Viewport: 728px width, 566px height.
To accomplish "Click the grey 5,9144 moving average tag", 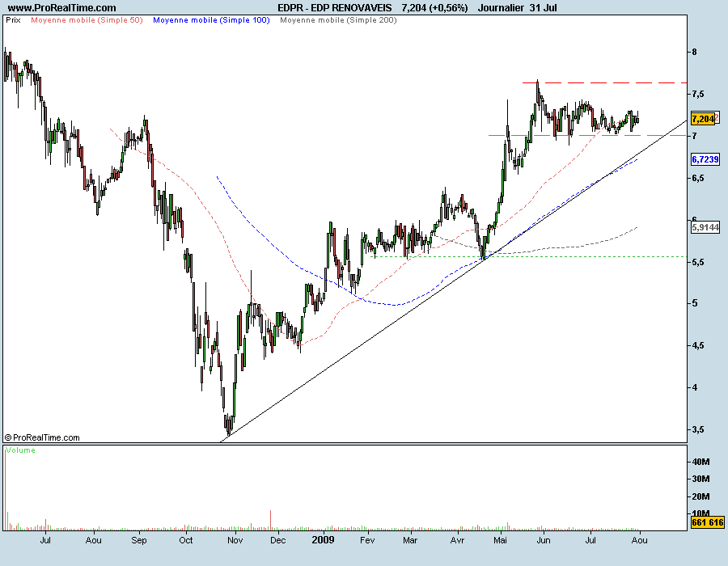I will [705, 227].
